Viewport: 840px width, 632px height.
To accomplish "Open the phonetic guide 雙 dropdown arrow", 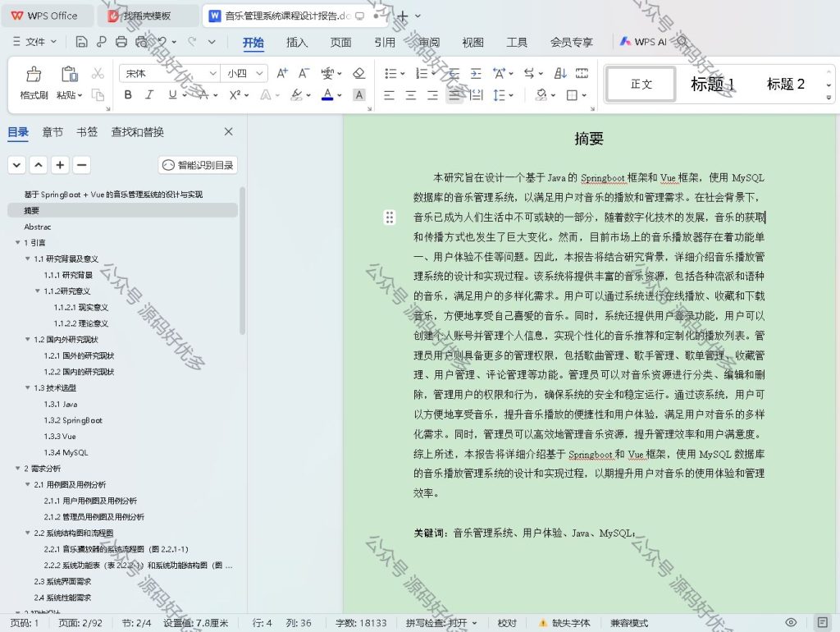I will pyautogui.click(x=339, y=74).
